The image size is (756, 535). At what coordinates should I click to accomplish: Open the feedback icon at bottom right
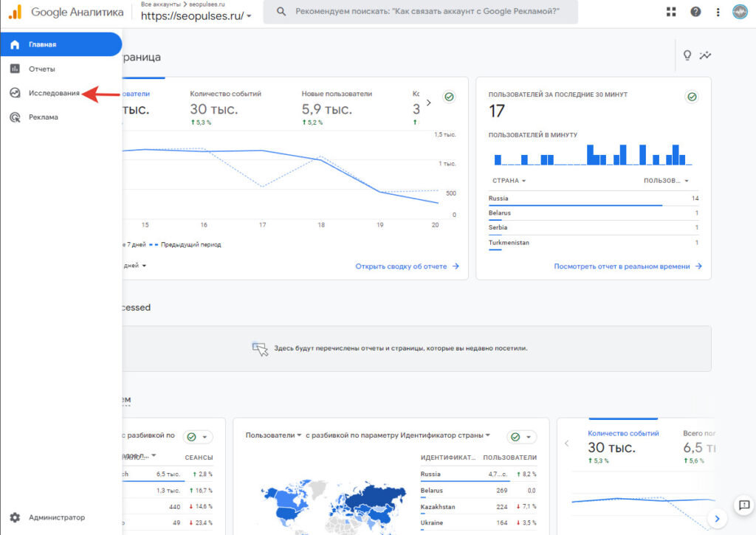744,505
